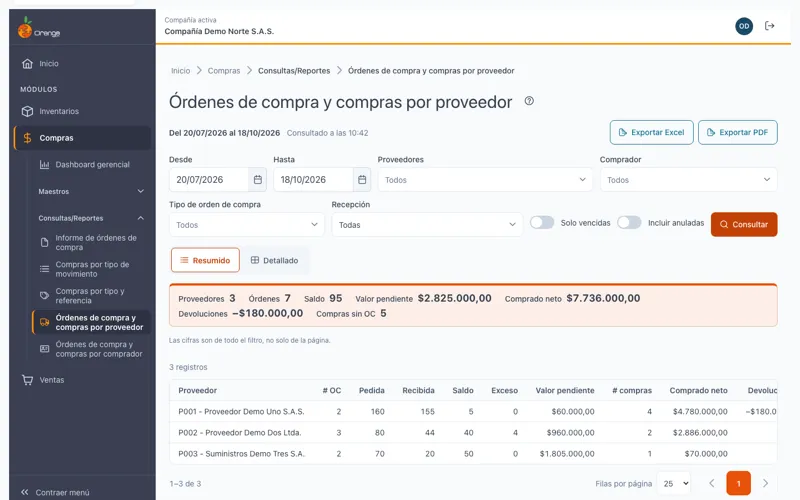Toggle the Solo vencidas switch
Screen dimensions: 800x500
(x=542, y=222)
